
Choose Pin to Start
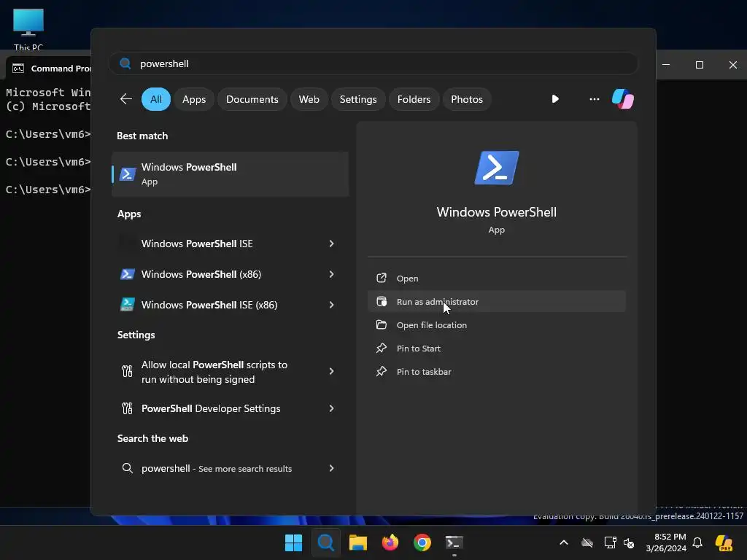point(496,348)
